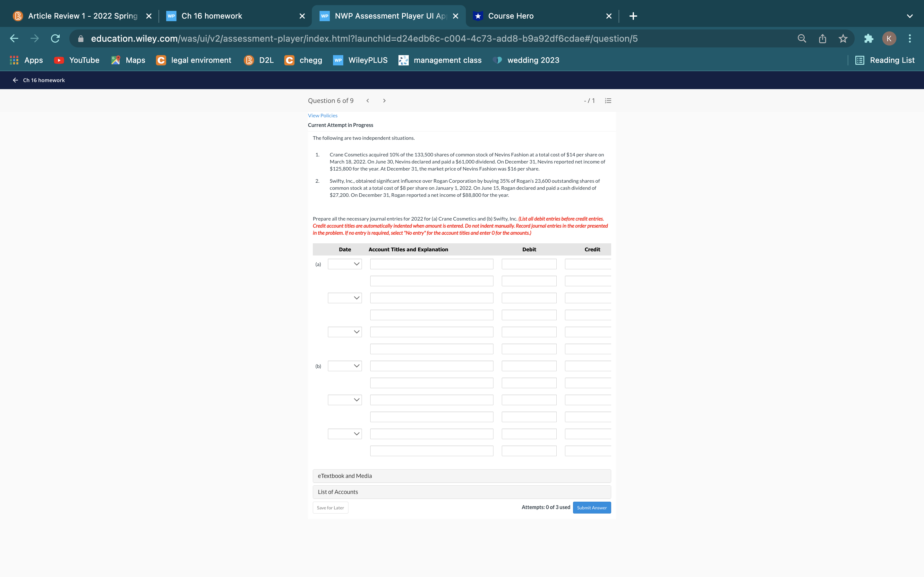The height and width of the screenshot is (577, 924).
Task: Open the first date dropdown for part (b)
Action: (x=344, y=366)
